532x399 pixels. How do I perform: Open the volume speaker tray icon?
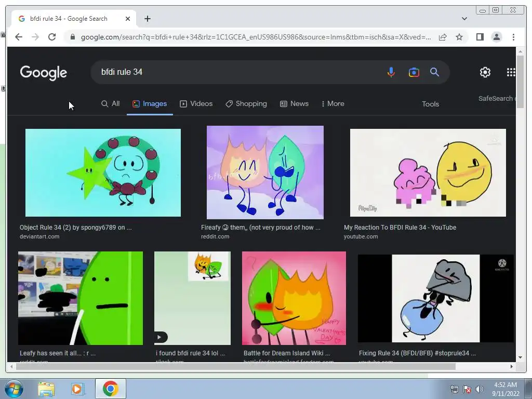480,389
